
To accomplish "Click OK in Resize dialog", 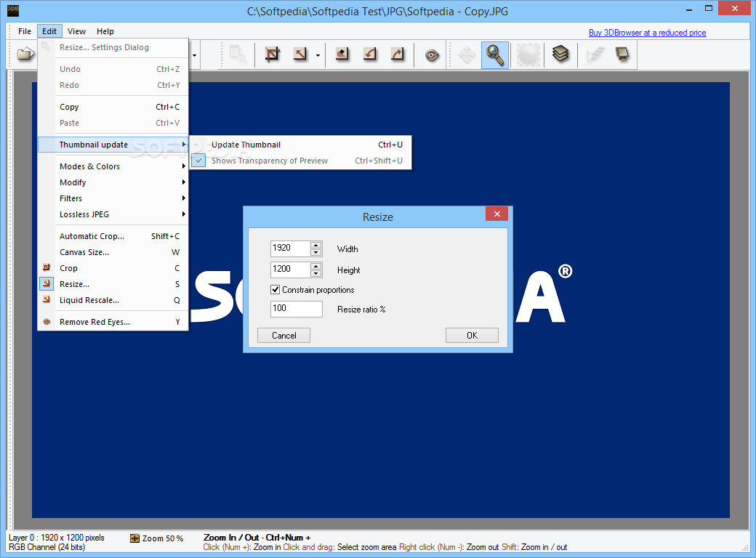I will (x=472, y=336).
